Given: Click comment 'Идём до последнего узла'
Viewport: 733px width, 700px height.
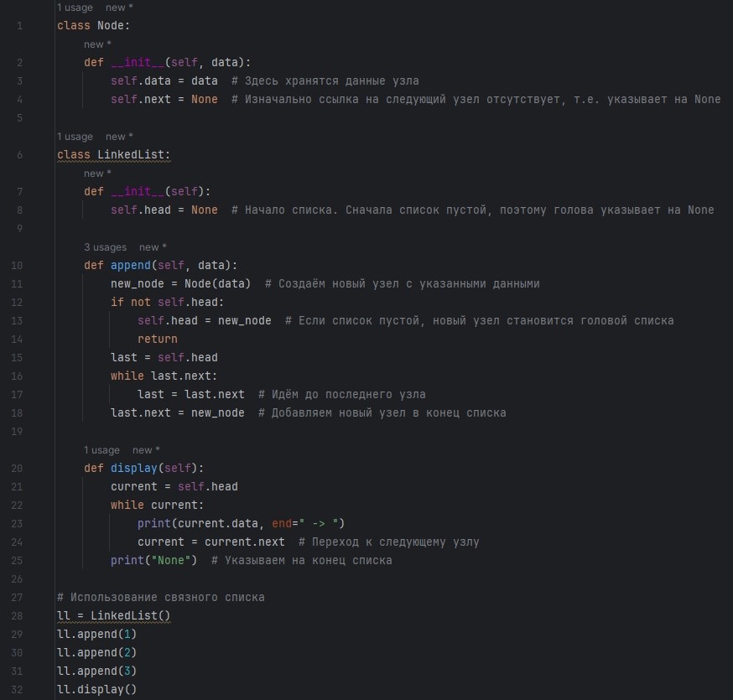Looking at the screenshot, I should [x=342, y=395].
